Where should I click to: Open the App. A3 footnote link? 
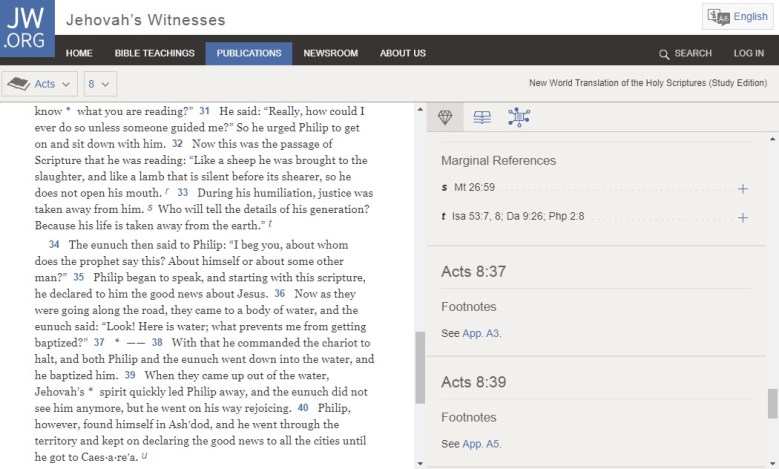pyautogui.click(x=482, y=333)
